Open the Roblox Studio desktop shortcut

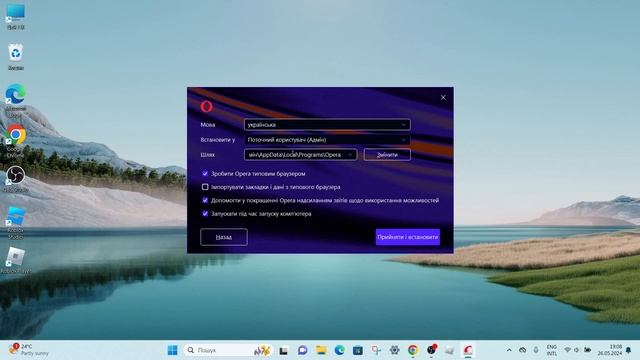[16, 222]
